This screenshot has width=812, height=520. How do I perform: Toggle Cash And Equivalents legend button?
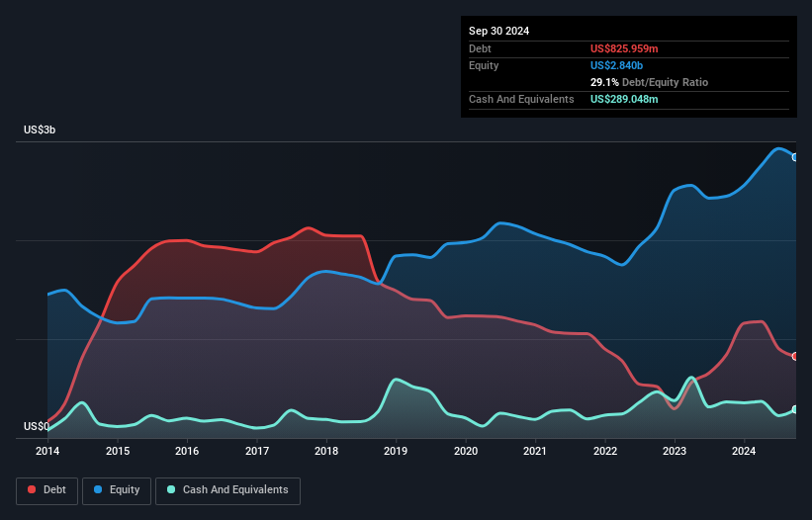point(227,490)
